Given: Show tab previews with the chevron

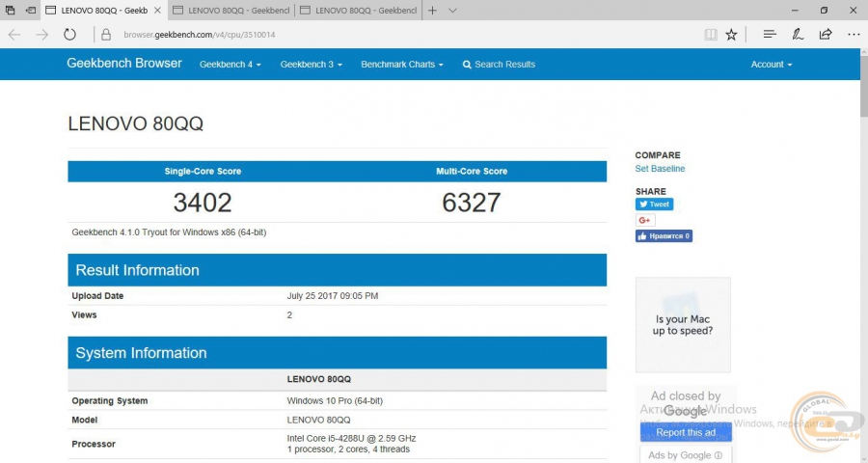Looking at the screenshot, I should tap(452, 10).
